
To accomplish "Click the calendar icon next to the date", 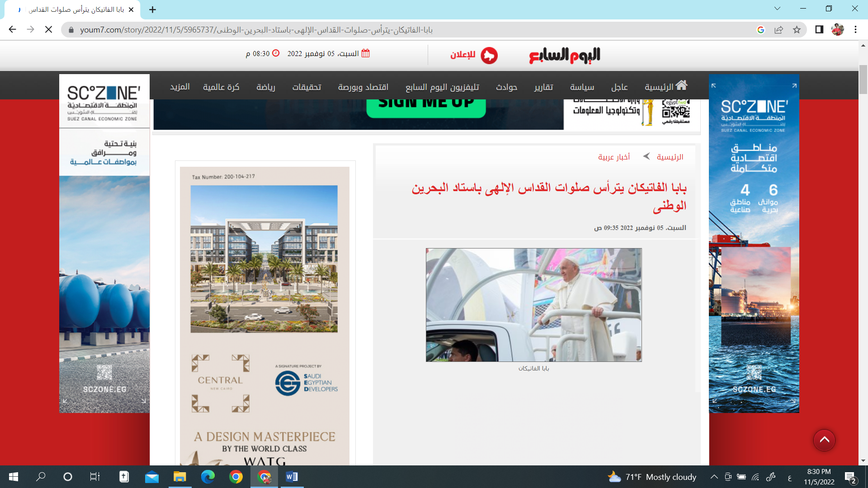I will [366, 53].
